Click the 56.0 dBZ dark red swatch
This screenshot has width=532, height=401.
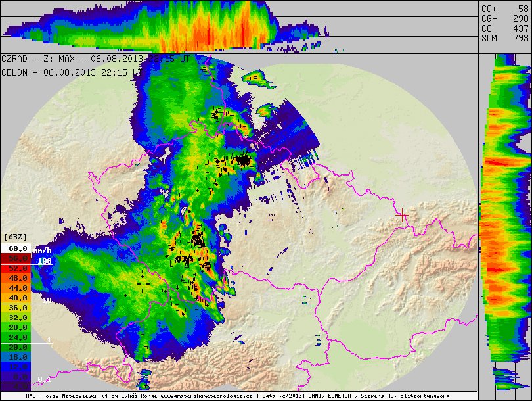point(16,258)
